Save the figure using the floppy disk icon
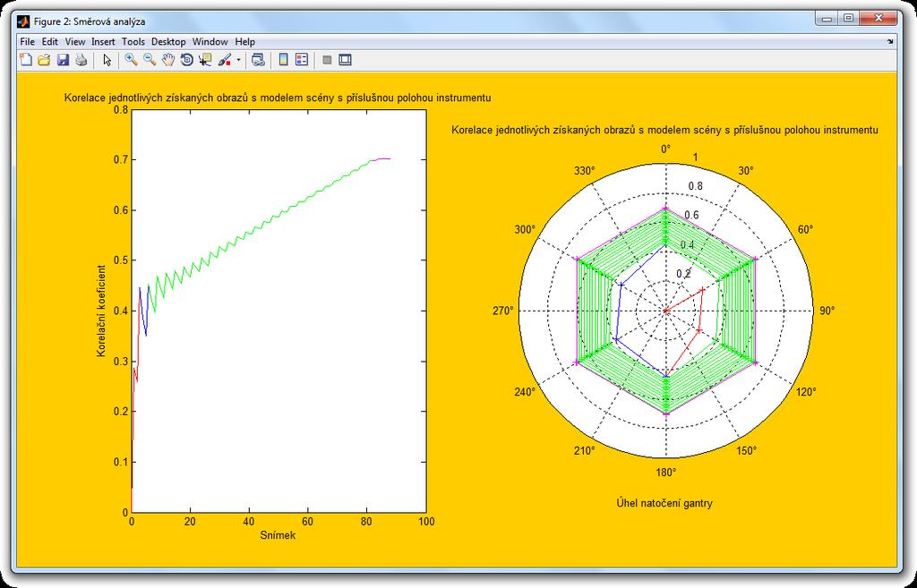This screenshot has height=588, width=917. pos(63,60)
